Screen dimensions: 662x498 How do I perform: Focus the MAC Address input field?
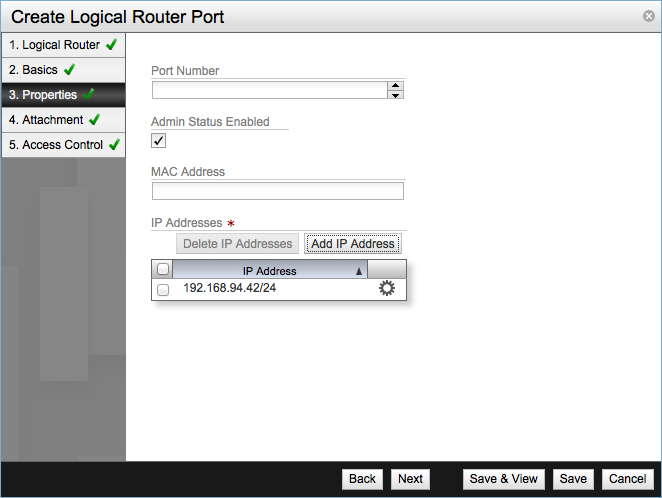(278, 191)
